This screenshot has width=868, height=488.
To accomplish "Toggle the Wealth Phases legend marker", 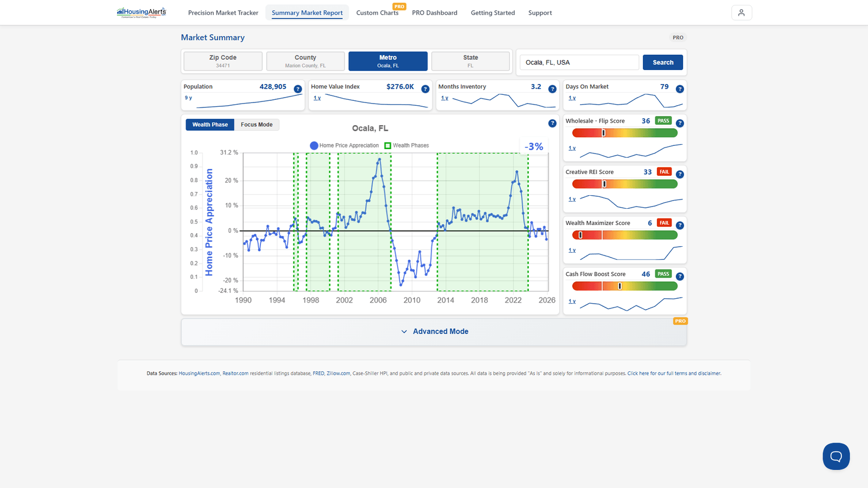I will click(387, 145).
